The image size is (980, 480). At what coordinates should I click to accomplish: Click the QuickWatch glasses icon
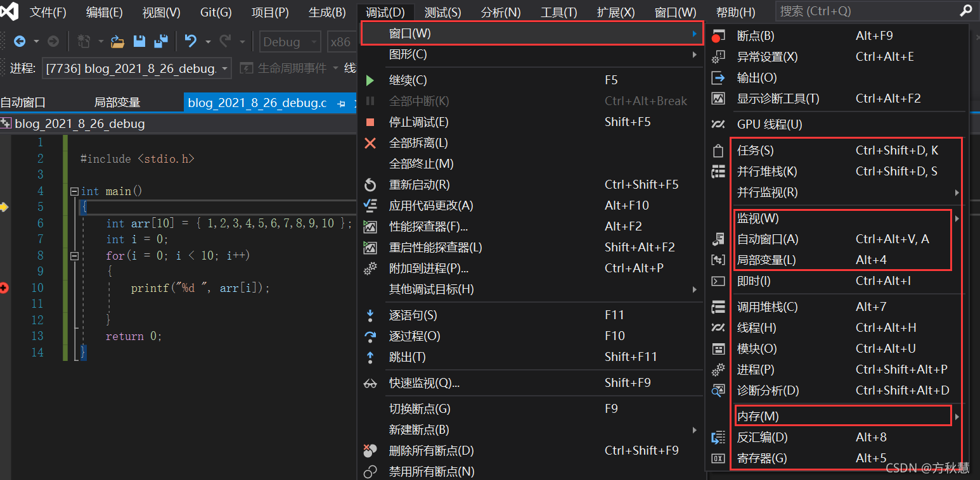click(370, 383)
